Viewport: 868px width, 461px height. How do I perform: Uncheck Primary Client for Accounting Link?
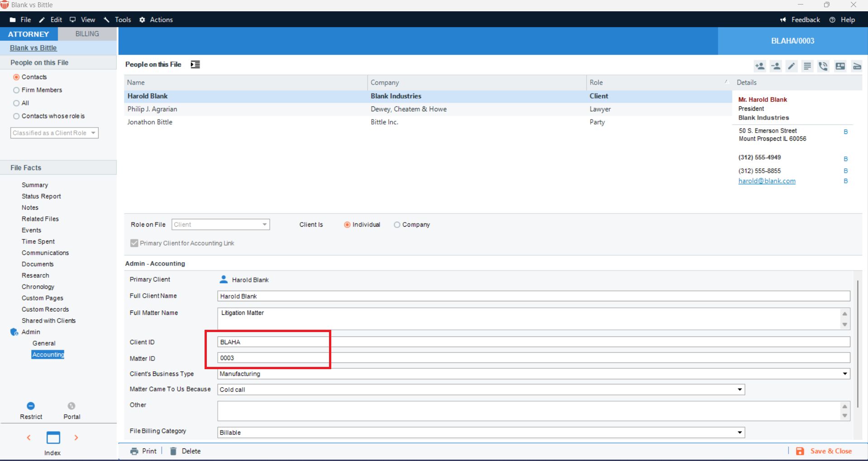click(x=134, y=243)
